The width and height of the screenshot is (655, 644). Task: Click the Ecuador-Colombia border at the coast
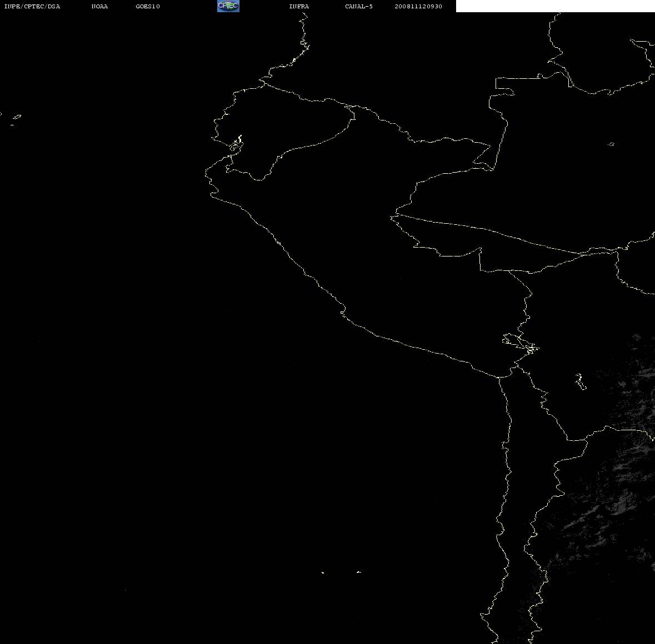[x=263, y=82]
